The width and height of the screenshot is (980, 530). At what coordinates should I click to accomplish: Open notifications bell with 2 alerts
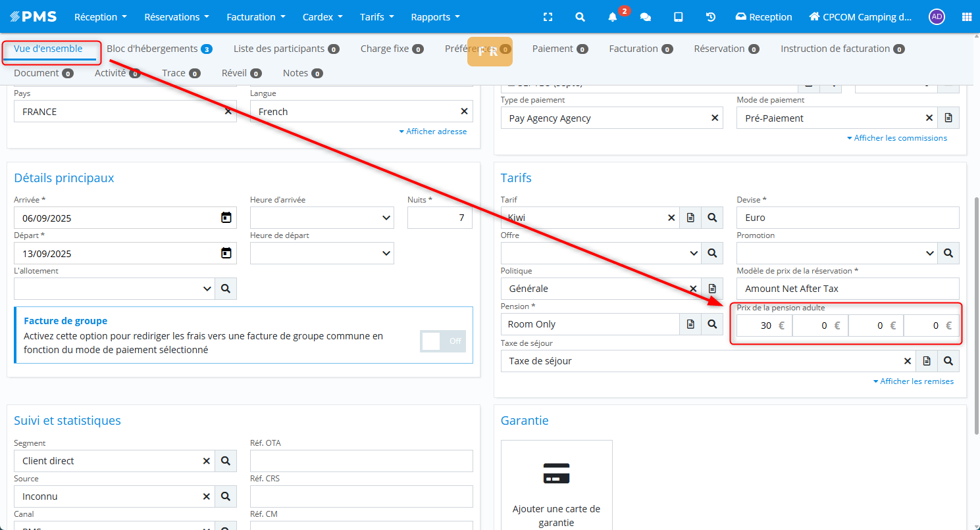pos(613,17)
